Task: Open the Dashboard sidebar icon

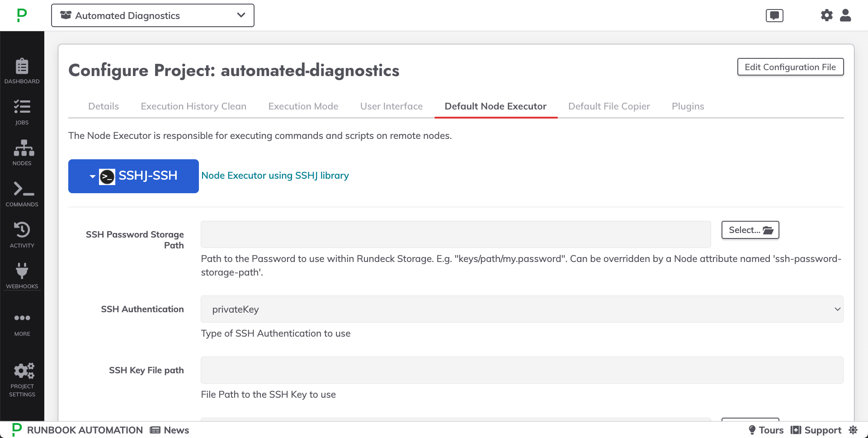Action: [22, 71]
